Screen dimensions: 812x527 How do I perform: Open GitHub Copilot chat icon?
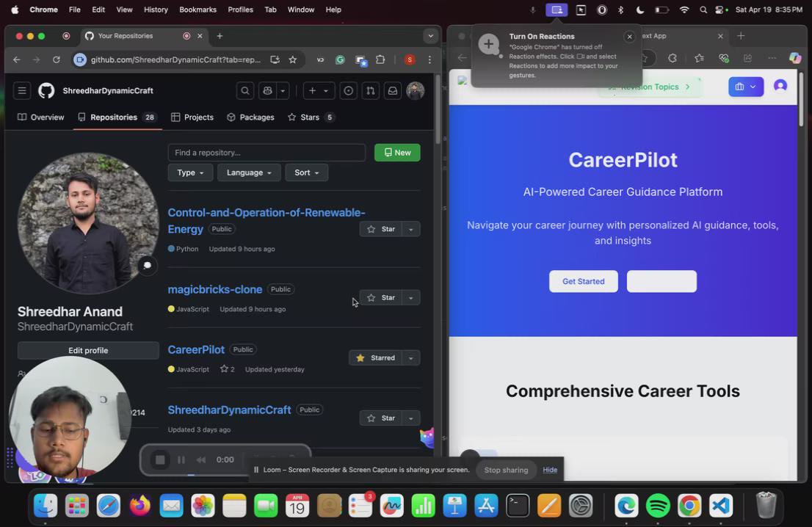click(267, 90)
